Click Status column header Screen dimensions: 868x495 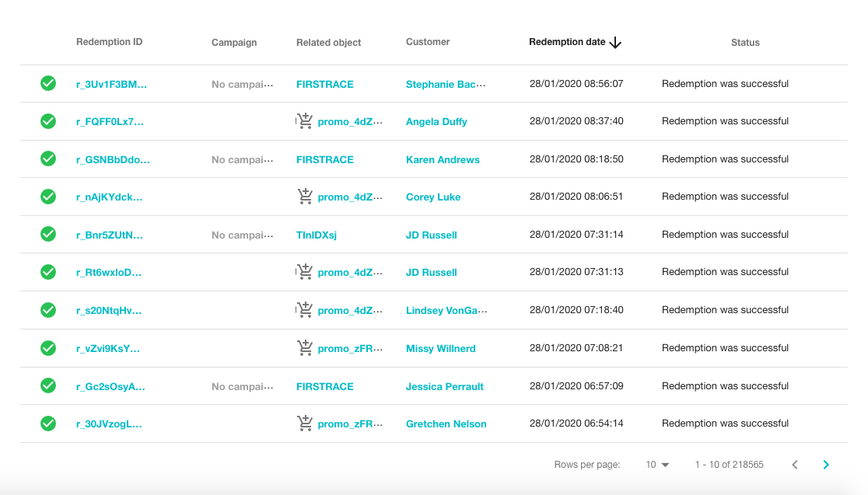745,43
